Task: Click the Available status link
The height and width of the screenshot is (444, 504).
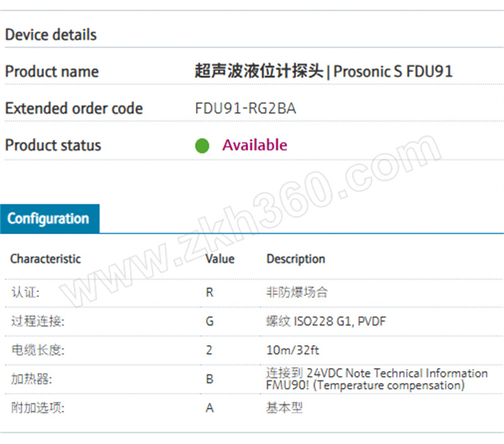Action: pos(255,145)
